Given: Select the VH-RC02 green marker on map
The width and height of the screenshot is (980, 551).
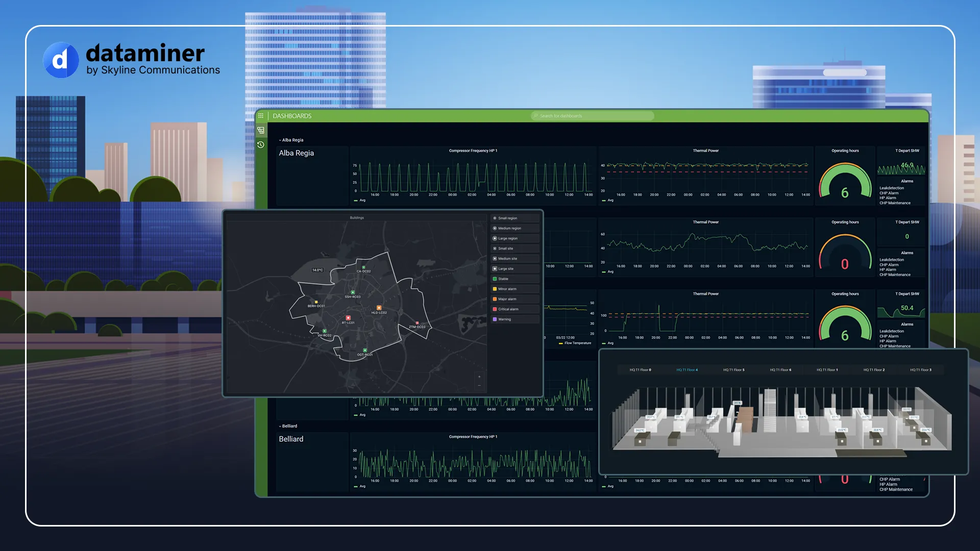Looking at the screenshot, I should 325,331.
